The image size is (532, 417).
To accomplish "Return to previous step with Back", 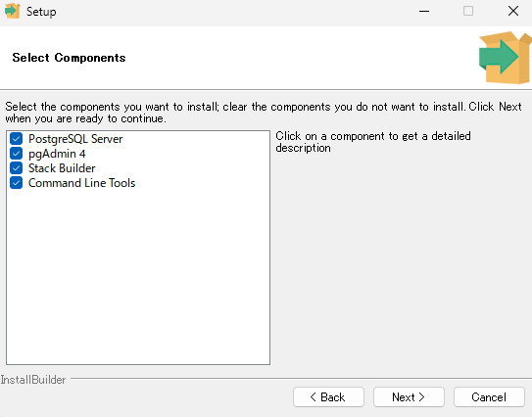I will pyautogui.click(x=328, y=397).
